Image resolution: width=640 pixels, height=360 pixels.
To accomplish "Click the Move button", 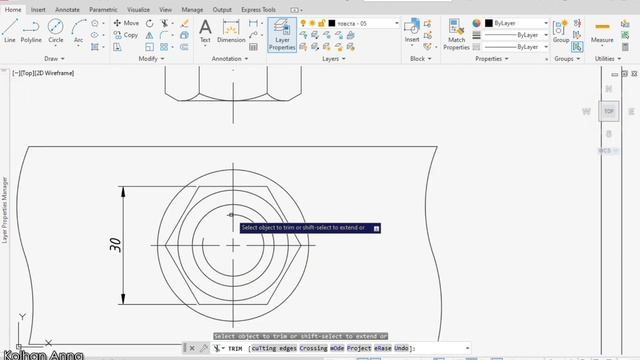I will [126, 23].
